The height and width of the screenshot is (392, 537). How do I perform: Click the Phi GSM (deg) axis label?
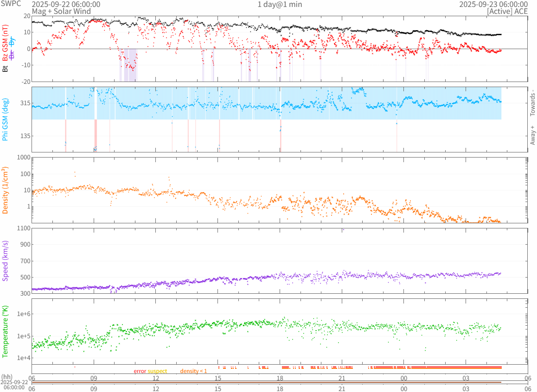pos(5,120)
